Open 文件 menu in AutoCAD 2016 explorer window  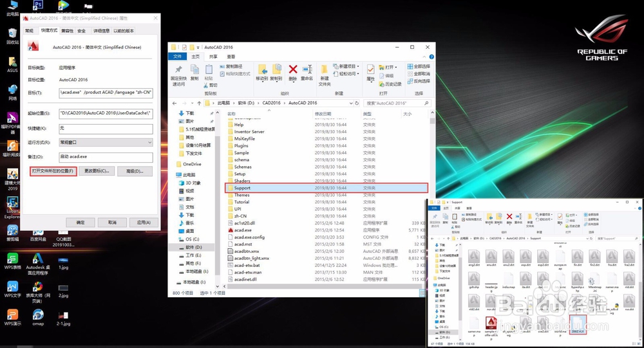178,57
